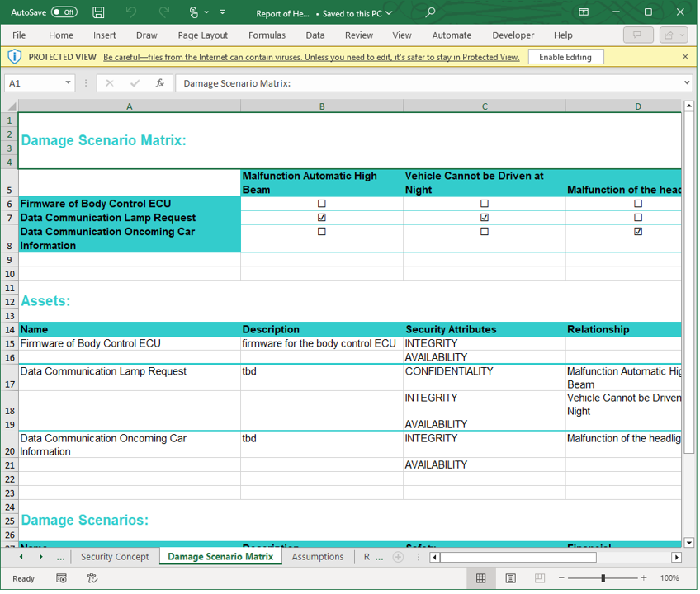The width and height of the screenshot is (700, 594).
Task: Open the Formulas ribbon tab
Action: (x=267, y=35)
